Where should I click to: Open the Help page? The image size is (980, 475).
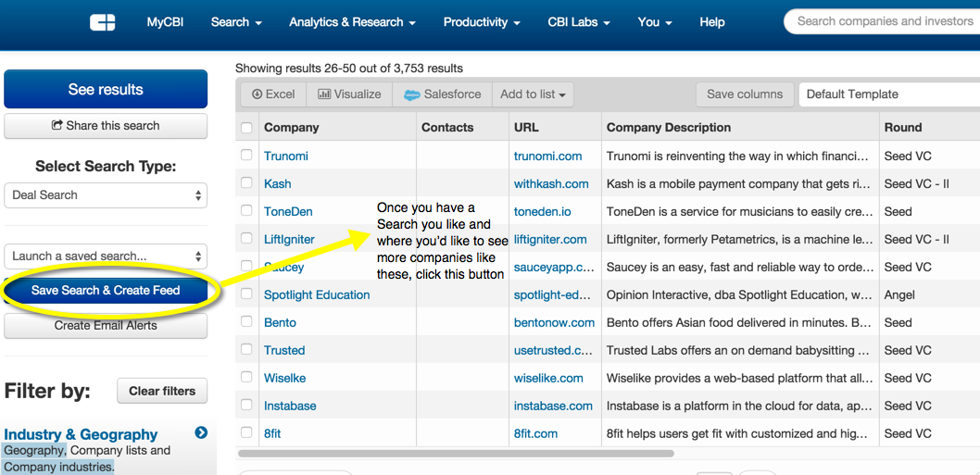coord(712,22)
